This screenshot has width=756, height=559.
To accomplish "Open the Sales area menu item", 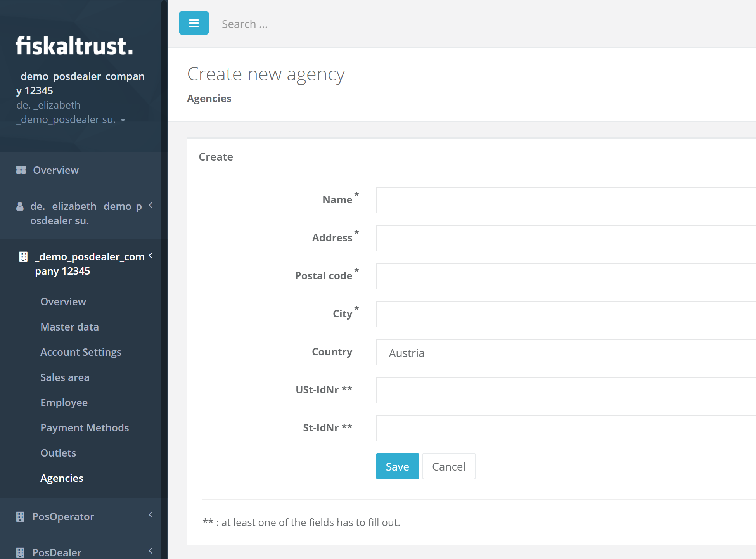I will tap(64, 376).
